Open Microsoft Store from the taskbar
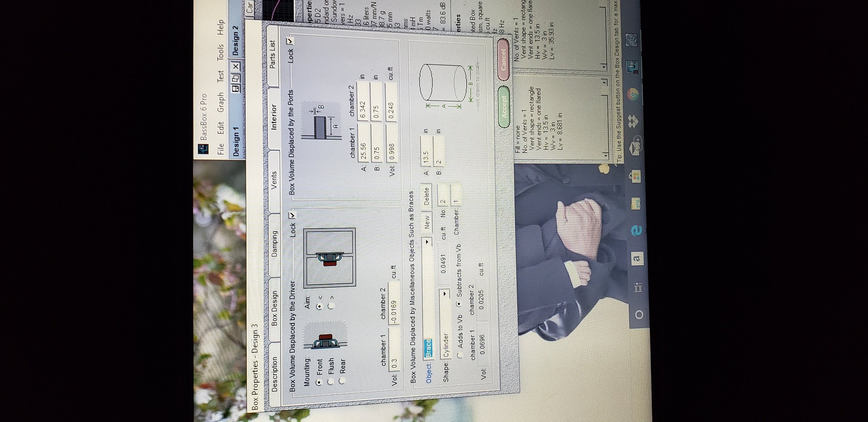This screenshot has height=422, width=868. tap(635, 177)
